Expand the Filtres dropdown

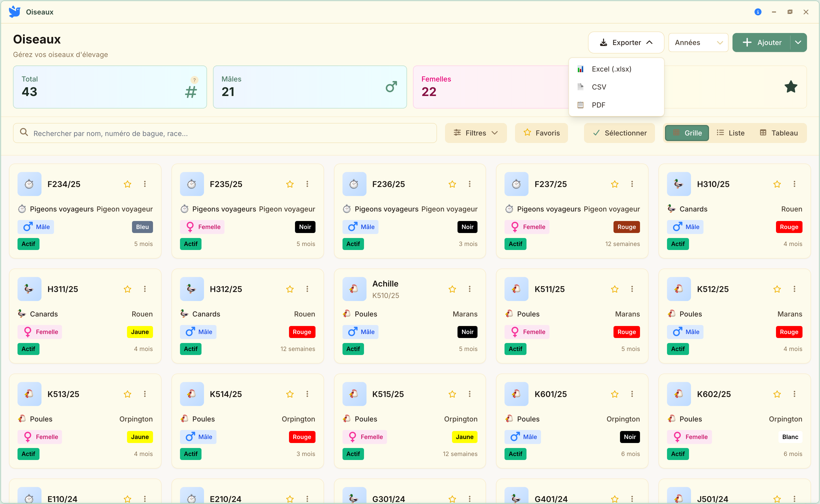(476, 133)
